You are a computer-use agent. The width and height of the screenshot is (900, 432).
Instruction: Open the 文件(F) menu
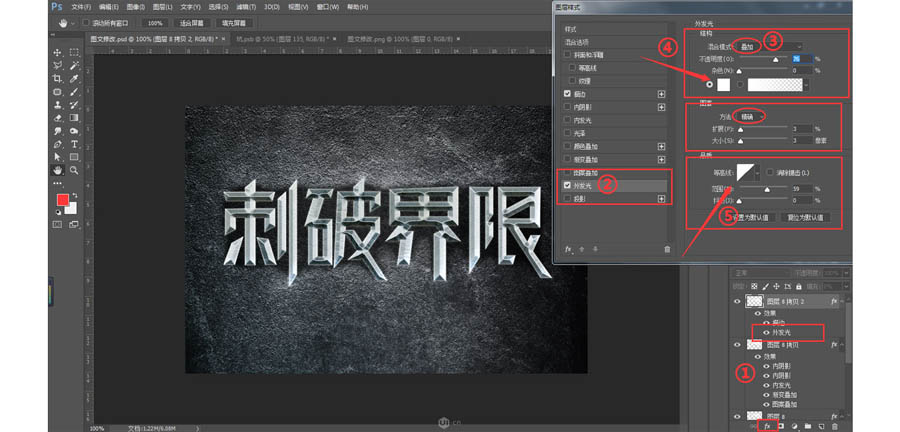81,7
